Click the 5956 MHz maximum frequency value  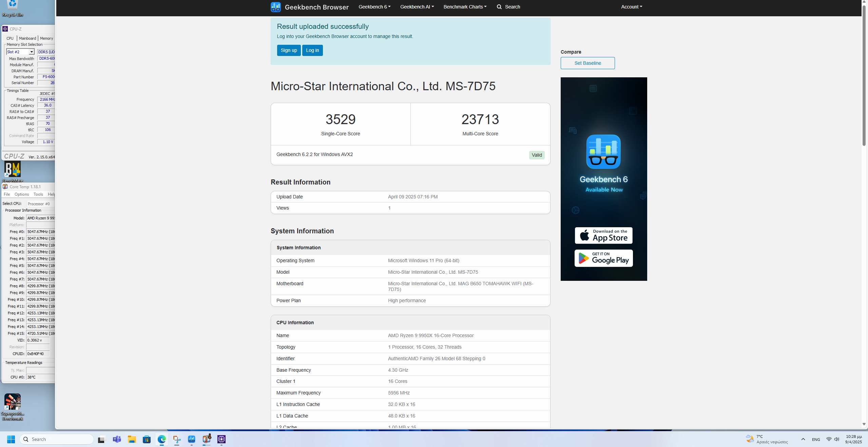pos(399,393)
